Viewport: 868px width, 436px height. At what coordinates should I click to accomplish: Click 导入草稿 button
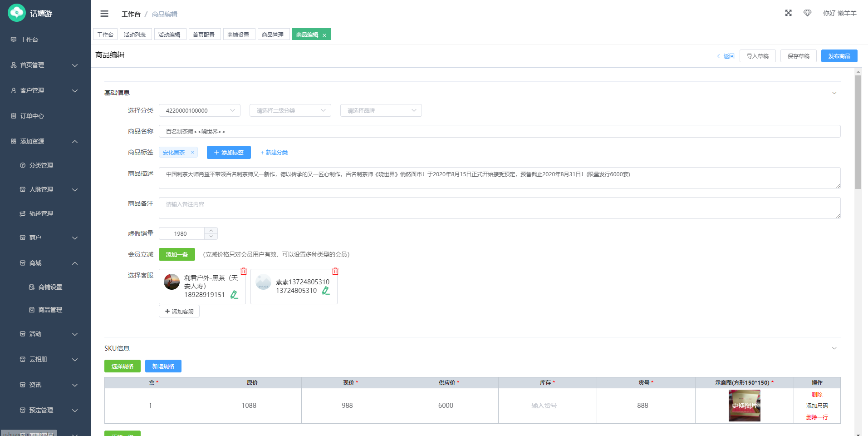click(x=758, y=56)
